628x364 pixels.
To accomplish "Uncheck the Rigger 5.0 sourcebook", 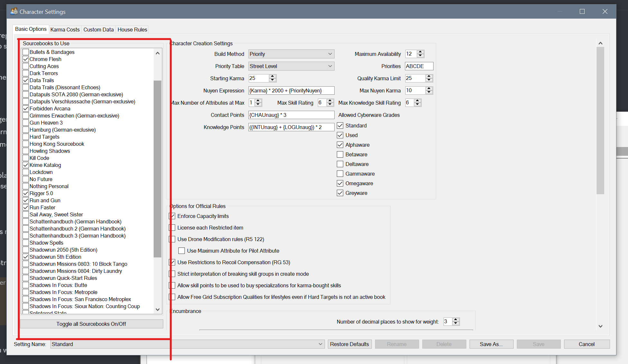I will coord(26,193).
